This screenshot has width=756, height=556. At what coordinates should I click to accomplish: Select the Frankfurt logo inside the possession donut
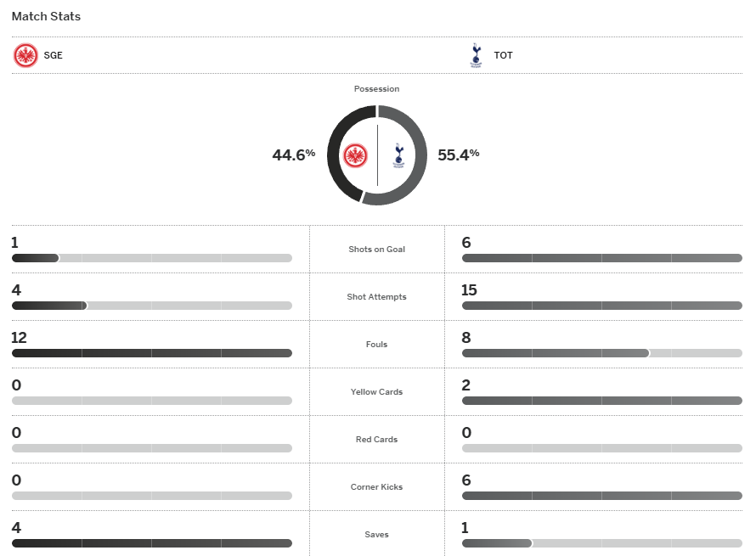[355, 155]
